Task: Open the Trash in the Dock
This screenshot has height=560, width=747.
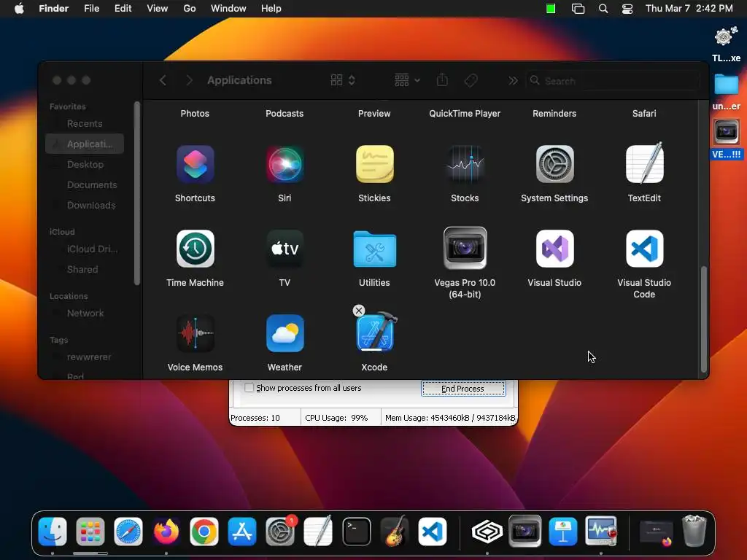Action: [694, 531]
